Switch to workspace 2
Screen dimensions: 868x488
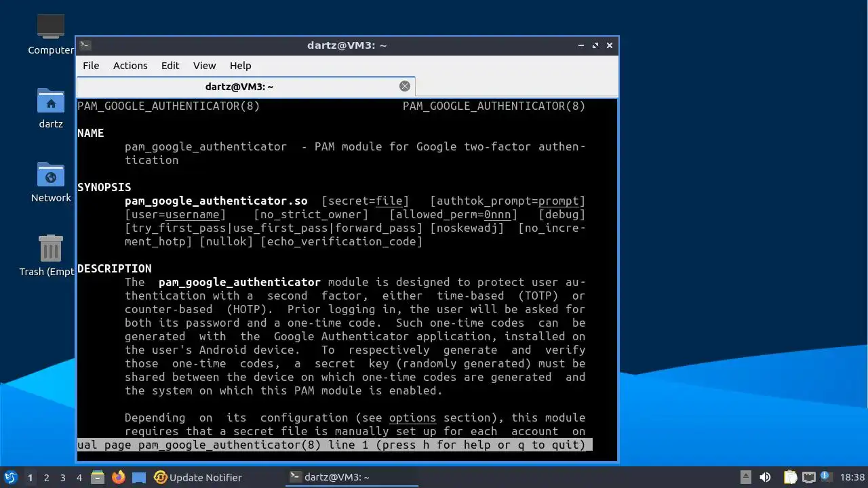(x=46, y=478)
